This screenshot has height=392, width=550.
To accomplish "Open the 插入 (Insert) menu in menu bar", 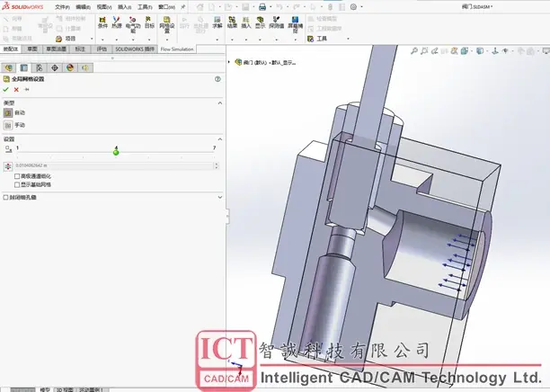I will [x=124, y=7].
